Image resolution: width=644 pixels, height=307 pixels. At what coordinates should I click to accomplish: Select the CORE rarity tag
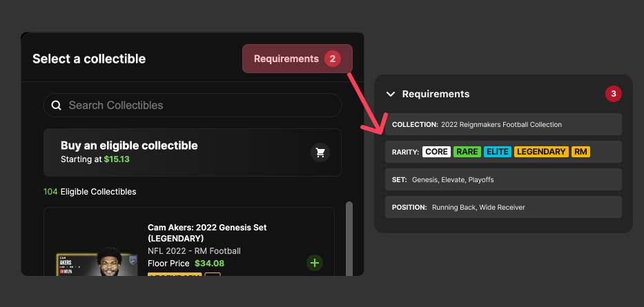(436, 152)
